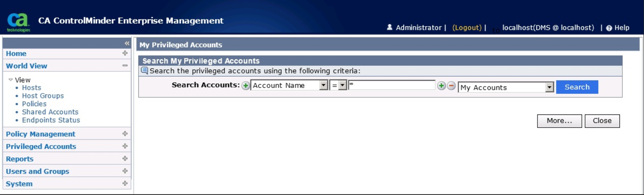Open the Host Groups link
This screenshot has width=644, height=195.
(x=43, y=96)
